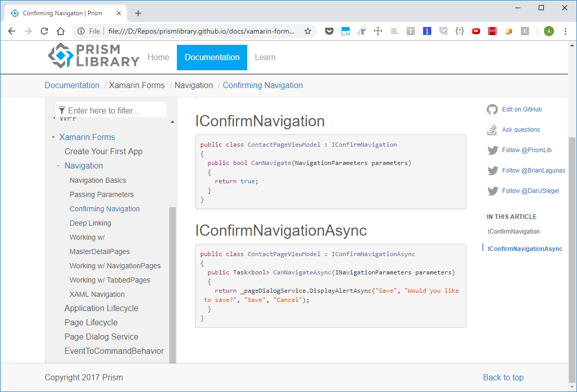Viewport: 577px width, 392px height.
Task: Open Chrome three-dot menu
Action: pyautogui.click(x=566, y=31)
